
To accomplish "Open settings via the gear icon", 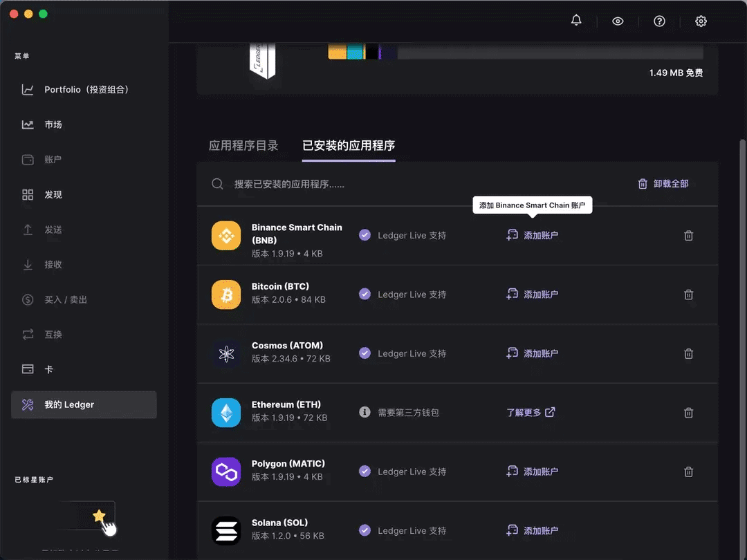I will 701,21.
